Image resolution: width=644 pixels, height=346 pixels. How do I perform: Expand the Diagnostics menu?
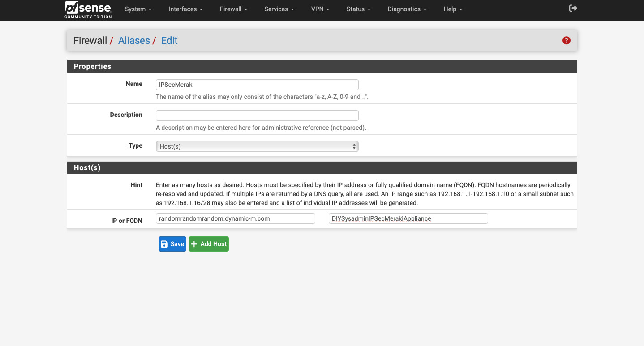[407, 9]
